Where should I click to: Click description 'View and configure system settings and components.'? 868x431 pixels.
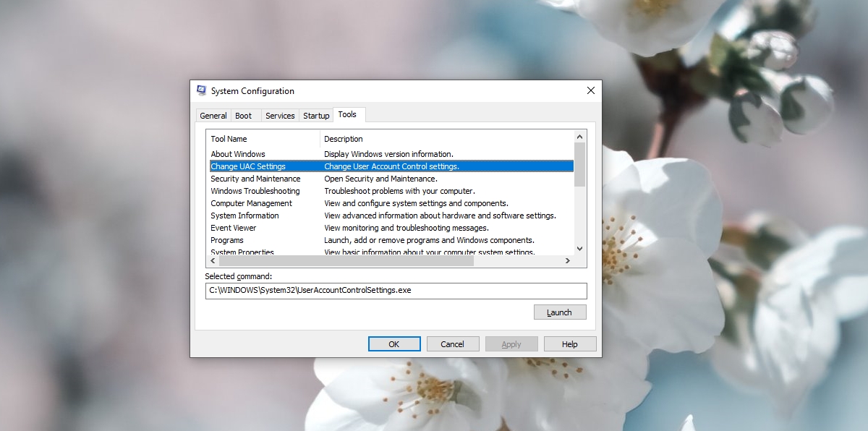click(x=416, y=203)
